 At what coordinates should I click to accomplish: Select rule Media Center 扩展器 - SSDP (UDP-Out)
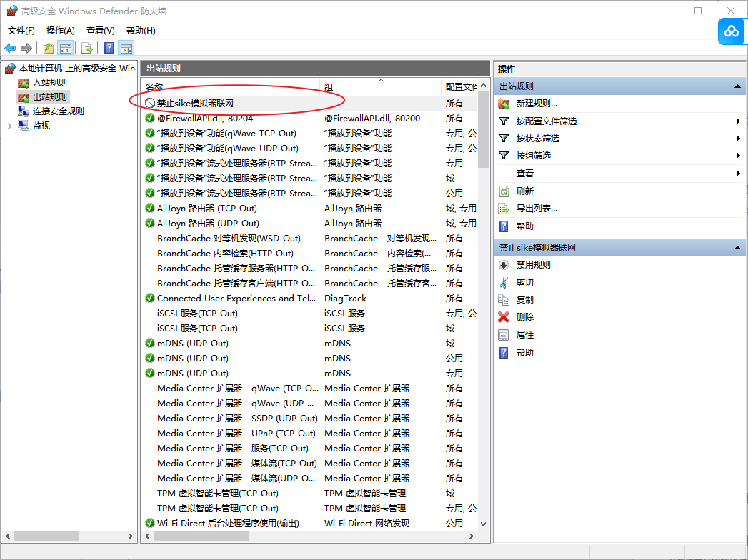tap(310, 419)
